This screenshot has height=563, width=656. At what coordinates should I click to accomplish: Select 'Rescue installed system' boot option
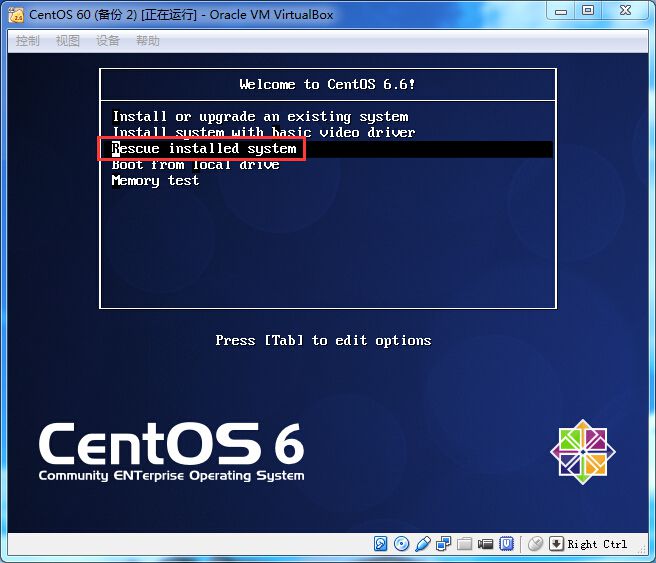(204, 148)
